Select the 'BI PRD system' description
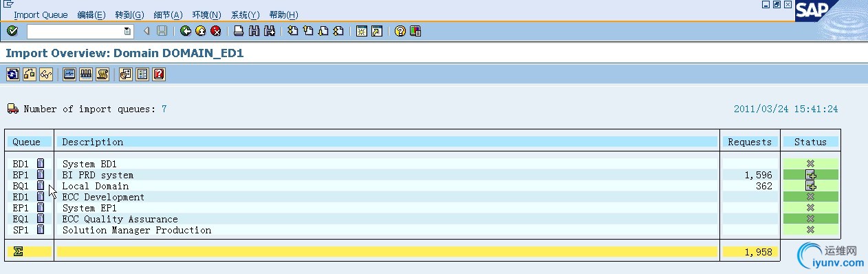868x274 pixels. (x=98, y=175)
